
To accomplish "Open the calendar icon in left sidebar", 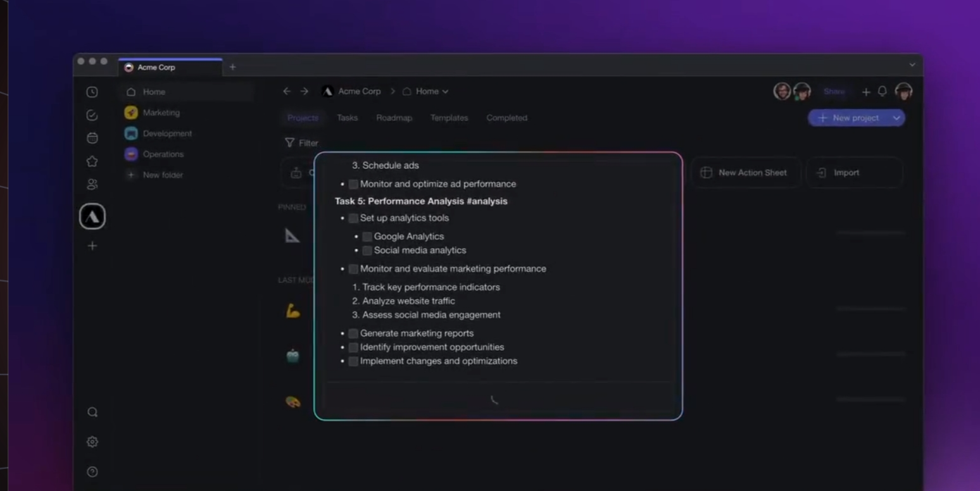I will 92,138.
